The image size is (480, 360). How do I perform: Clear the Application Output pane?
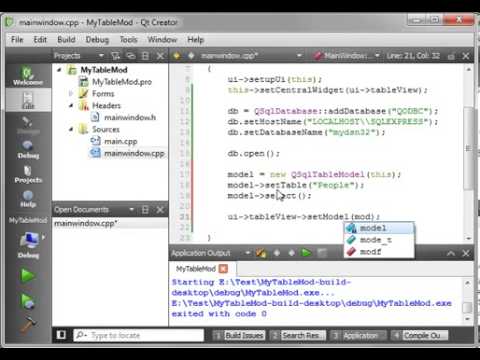coord(261,253)
